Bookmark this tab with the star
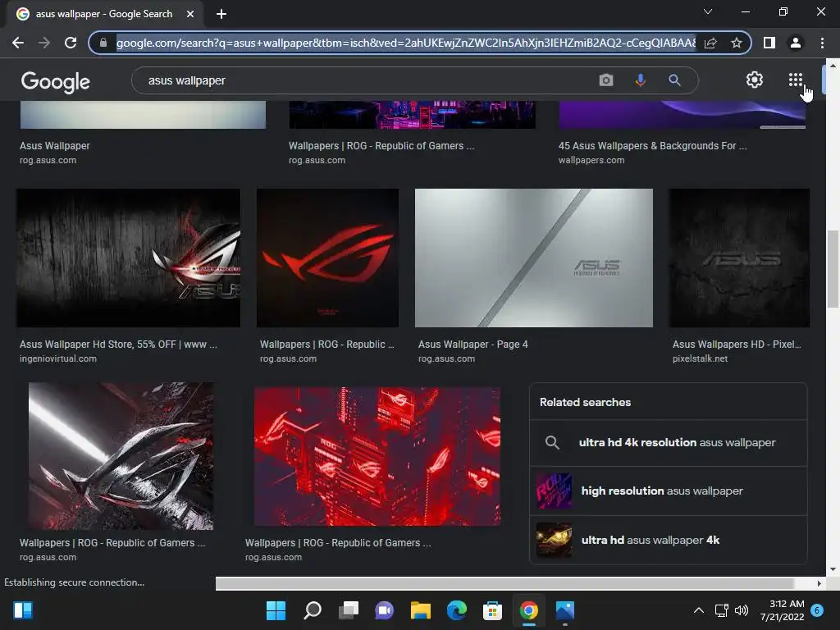The width and height of the screenshot is (840, 630). (x=737, y=43)
